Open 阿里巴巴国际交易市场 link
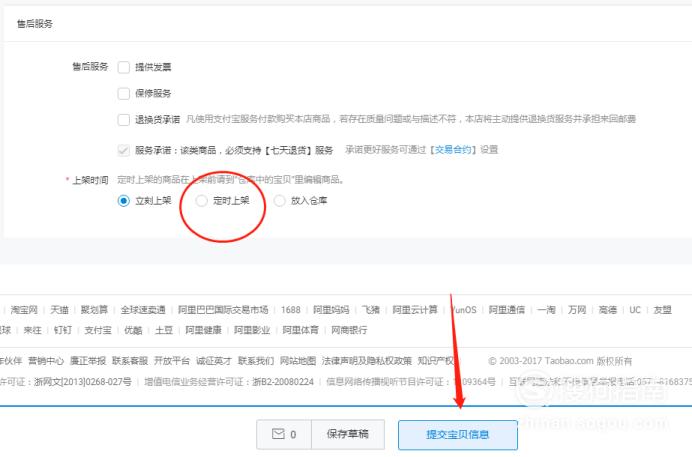 click(223, 310)
